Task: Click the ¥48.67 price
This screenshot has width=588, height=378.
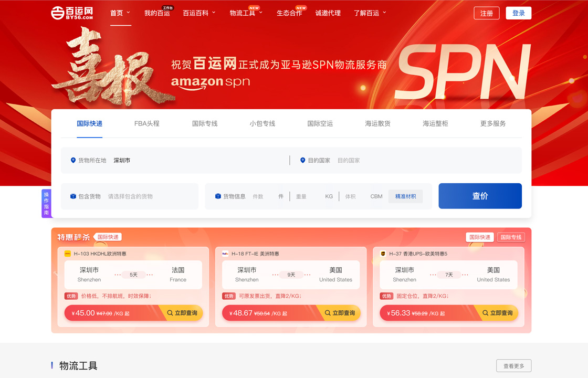Action: point(241,313)
